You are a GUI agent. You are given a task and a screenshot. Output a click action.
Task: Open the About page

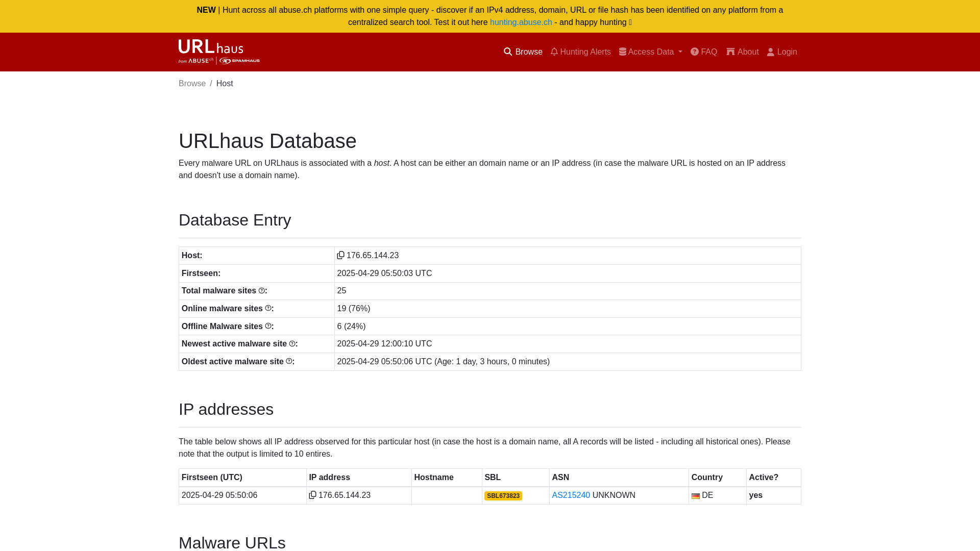tap(743, 52)
